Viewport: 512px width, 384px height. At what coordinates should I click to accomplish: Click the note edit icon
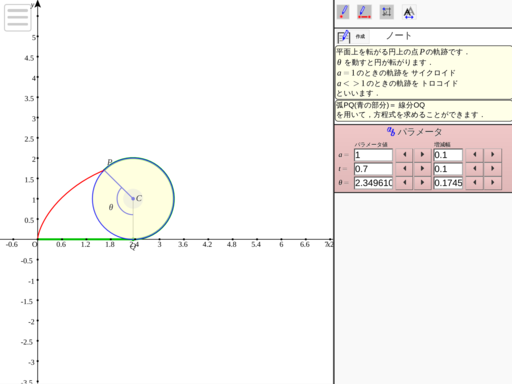point(344,36)
